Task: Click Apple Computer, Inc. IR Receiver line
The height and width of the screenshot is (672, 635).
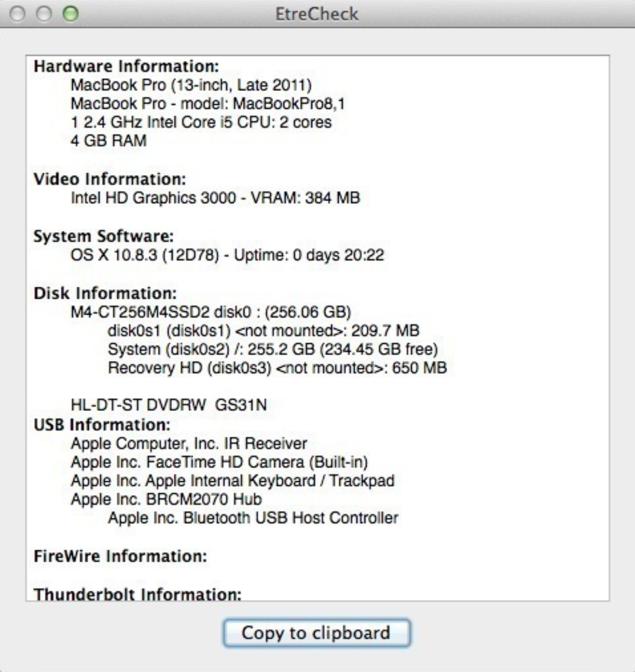Action: pos(189,443)
